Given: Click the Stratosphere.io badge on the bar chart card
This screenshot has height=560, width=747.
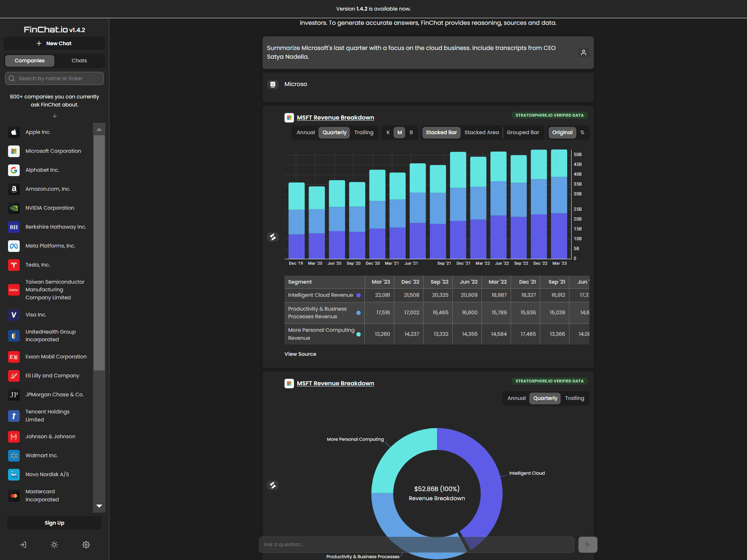Looking at the screenshot, I should tap(549, 116).
